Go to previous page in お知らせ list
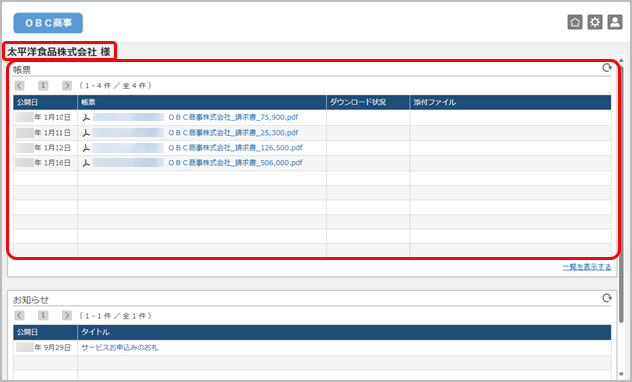The height and width of the screenshot is (382, 632). pyautogui.click(x=19, y=316)
